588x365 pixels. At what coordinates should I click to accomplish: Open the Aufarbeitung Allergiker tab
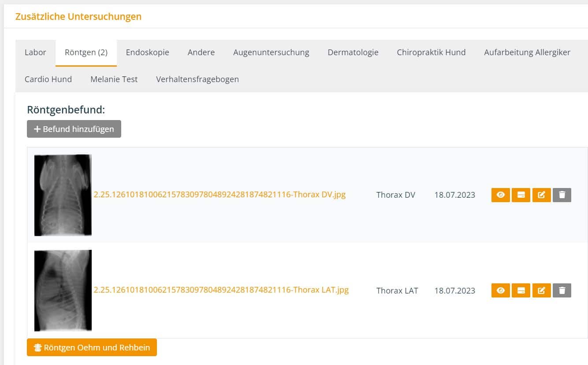[527, 53]
